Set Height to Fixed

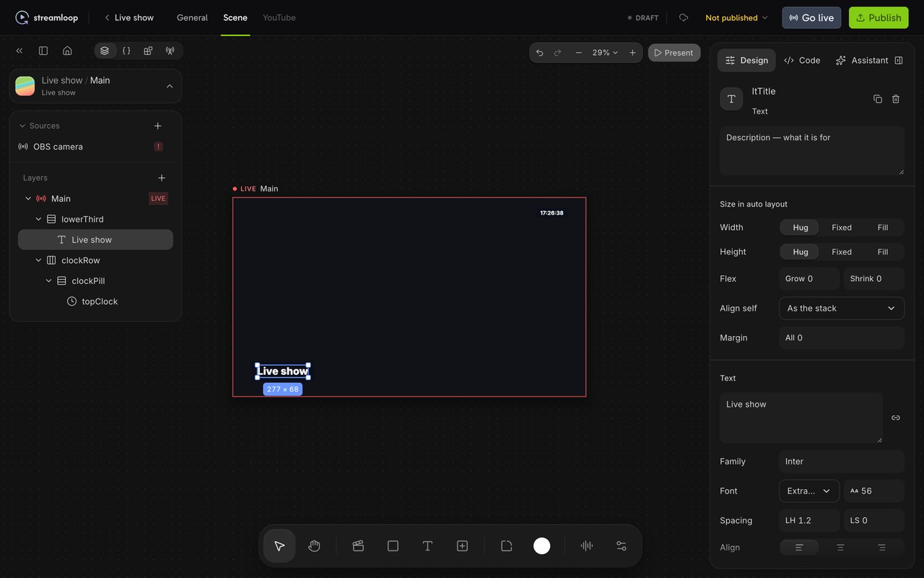tap(842, 252)
